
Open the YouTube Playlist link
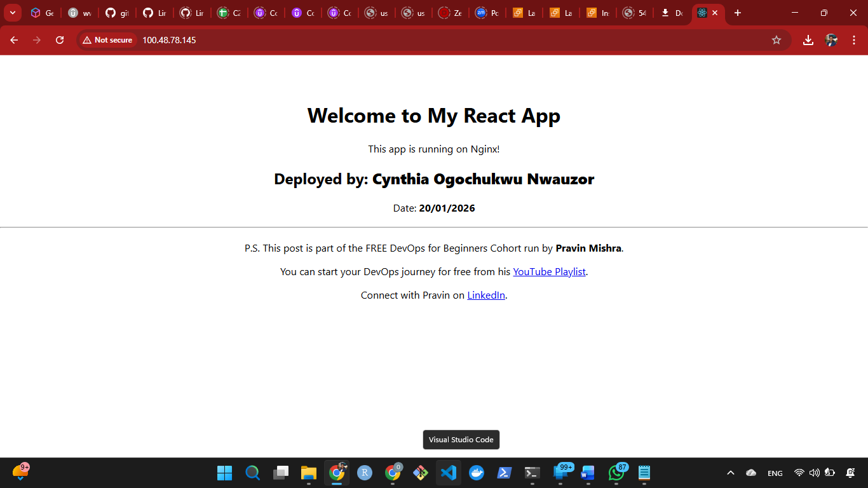(549, 271)
